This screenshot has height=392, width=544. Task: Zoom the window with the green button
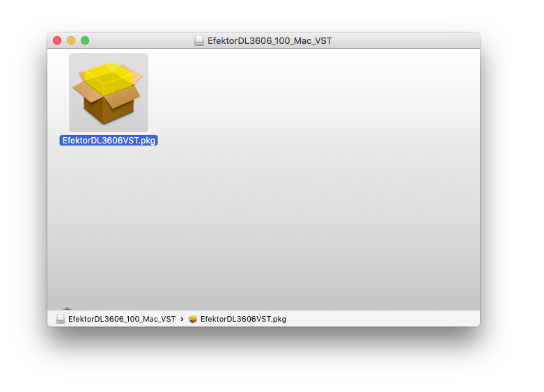click(x=85, y=40)
